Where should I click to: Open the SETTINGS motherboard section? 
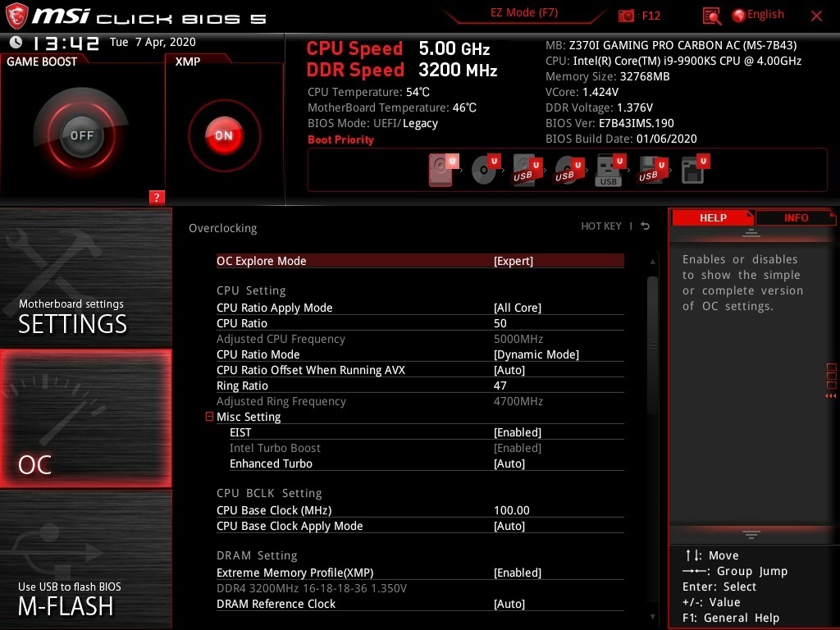pos(85,277)
